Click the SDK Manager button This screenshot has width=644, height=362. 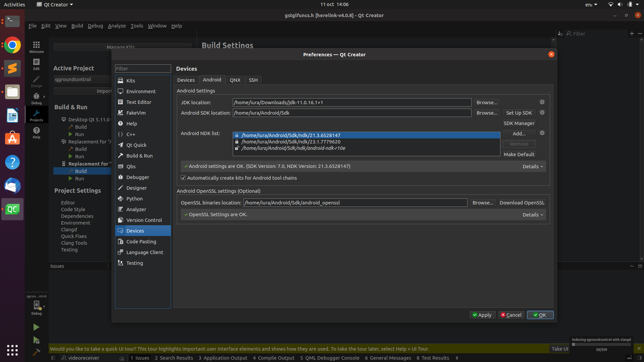tap(519, 123)
